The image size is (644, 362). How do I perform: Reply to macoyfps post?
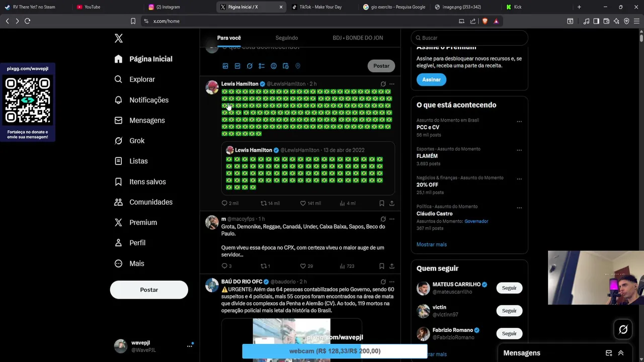click(226, 266)
